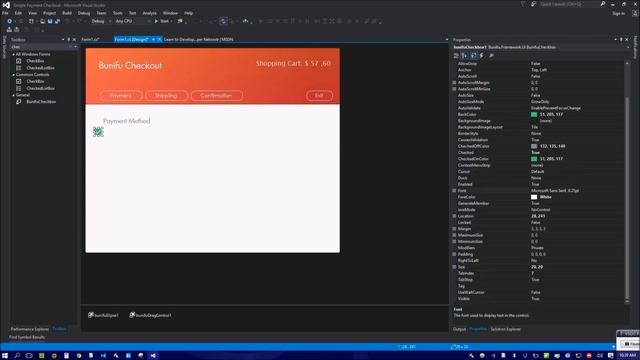Click the navigate backward icon in toolbar
This screenshot has height=360, width=640.
(9, 21)
